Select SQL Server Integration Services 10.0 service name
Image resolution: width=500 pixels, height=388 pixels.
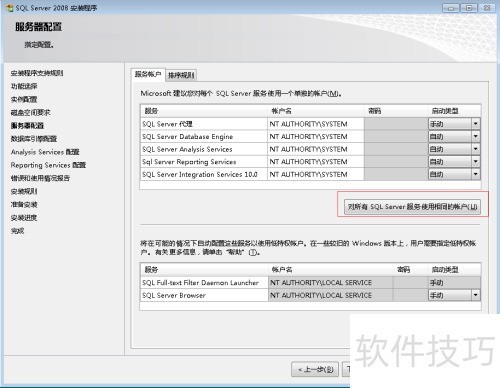(x=200, y=174)
